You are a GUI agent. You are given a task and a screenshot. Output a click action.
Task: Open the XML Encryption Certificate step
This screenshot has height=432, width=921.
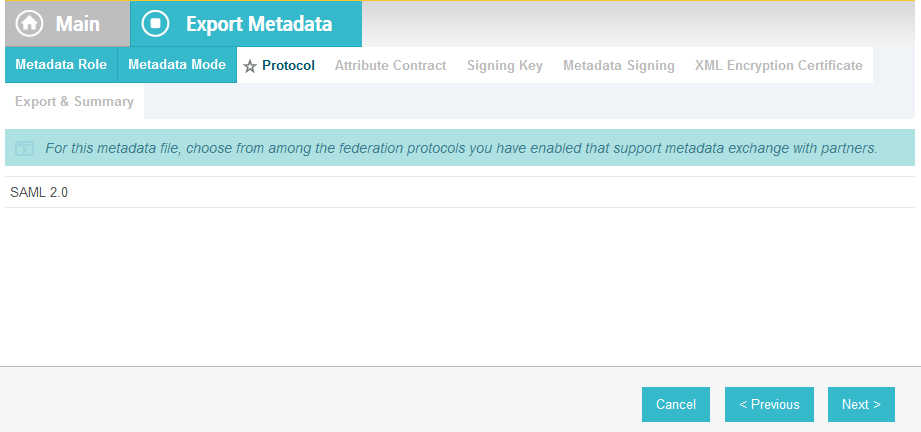pyautogui.click(x=778, y=65)
